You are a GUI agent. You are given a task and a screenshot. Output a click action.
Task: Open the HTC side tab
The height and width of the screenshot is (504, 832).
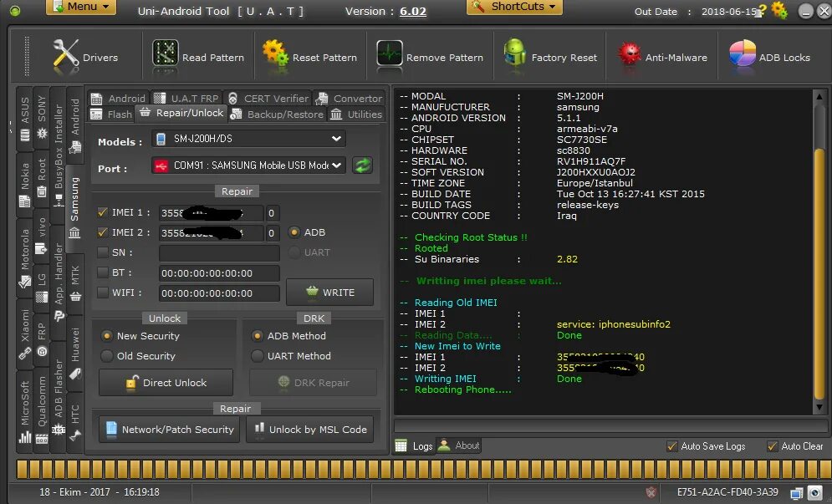coord(74,422)
